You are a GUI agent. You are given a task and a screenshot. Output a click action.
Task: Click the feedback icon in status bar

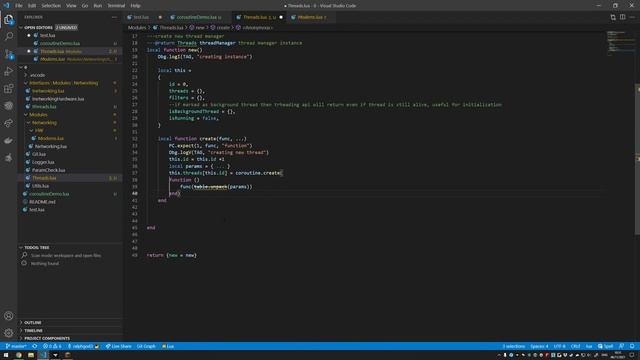[621, 346]
